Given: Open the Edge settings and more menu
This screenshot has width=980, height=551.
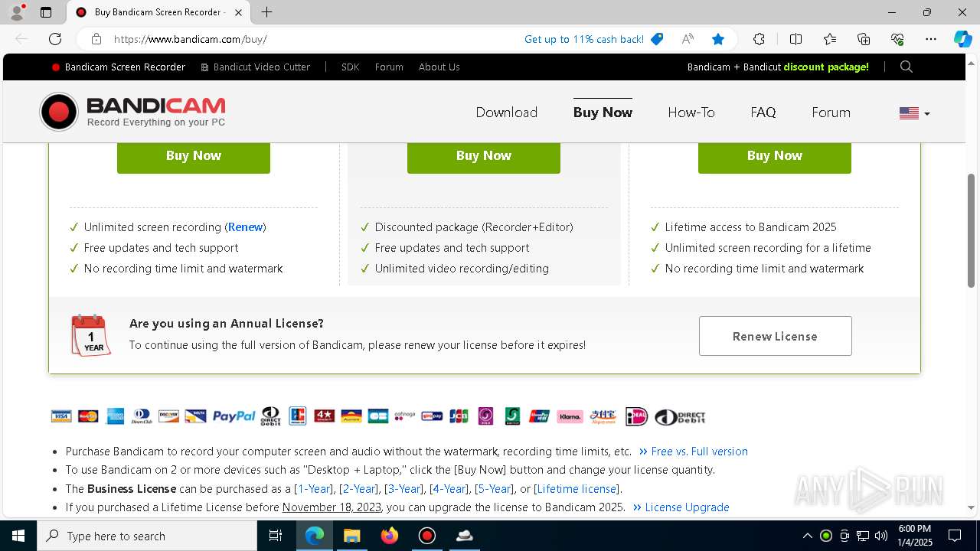Looking at the screenshot, I should coord(931,39).
